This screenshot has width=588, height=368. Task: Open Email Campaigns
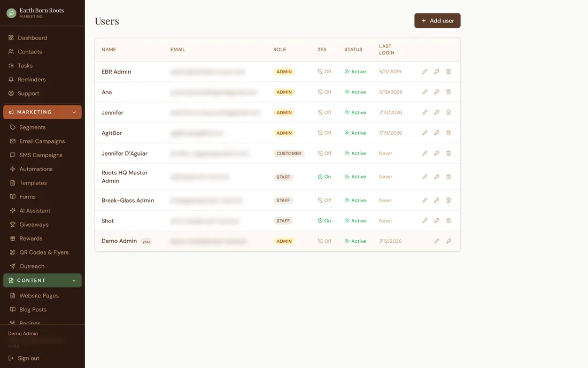[x=42, y=141]
